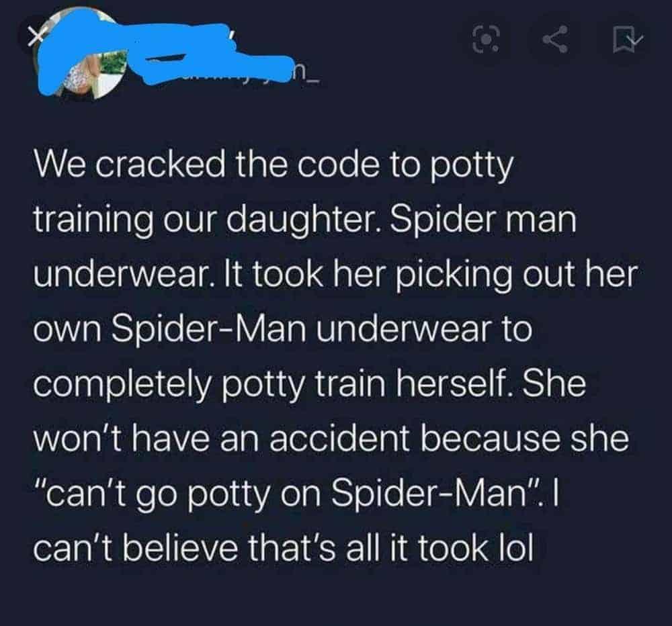
Task: Select the line "completely potty train herself. She"
Action: coord(309,384)
